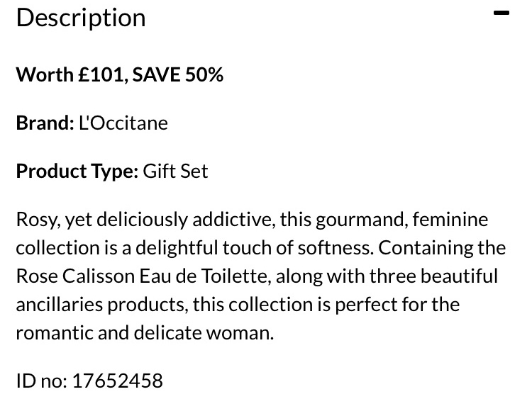Click the word 'romantic' in the description

tap(55, 332)
